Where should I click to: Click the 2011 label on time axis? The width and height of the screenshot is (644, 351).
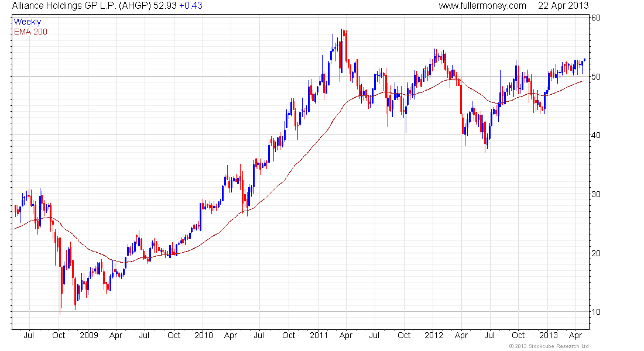(x=318, y=335)
